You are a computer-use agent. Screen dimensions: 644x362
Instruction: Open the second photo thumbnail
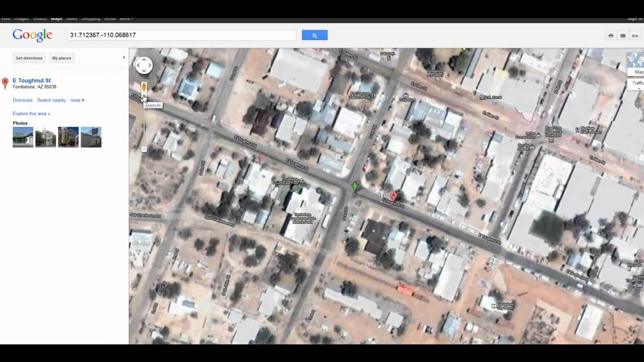tap(46, 137)
